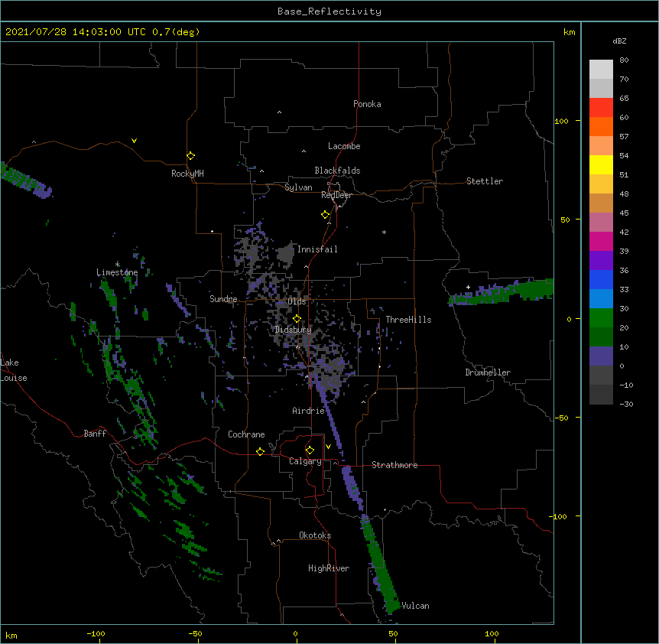Pick the dark orange 57-60 dBZ swatch
The width and height of the screenshot is (659, 644).
[x=601, y=126]
